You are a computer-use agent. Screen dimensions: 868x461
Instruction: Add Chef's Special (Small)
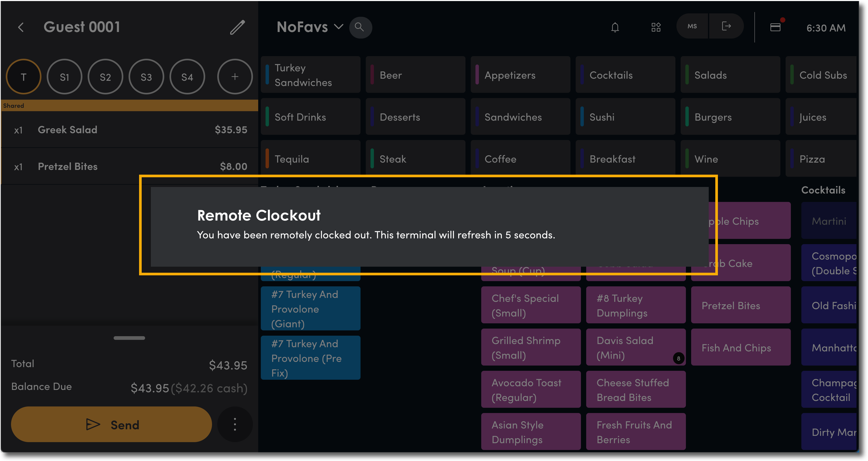click(531, 305)
